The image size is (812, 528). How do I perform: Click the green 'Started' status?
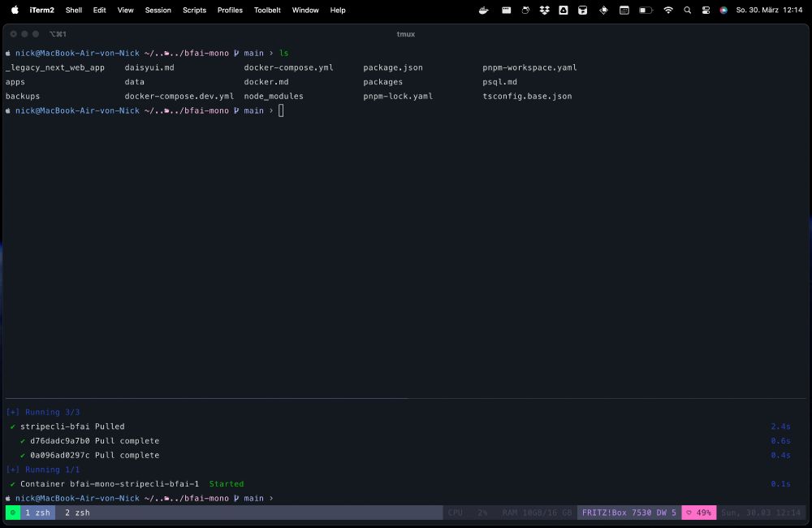[x=227, y=484]
